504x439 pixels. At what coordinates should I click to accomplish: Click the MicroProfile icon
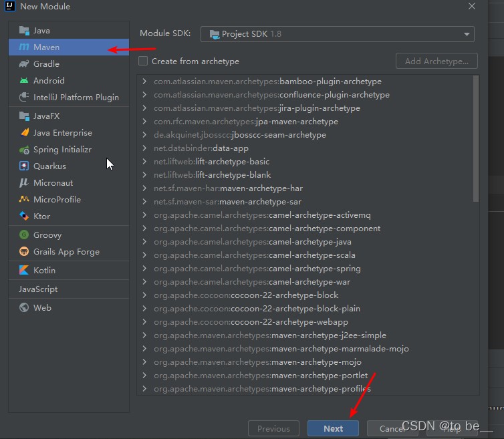point(24,200)
